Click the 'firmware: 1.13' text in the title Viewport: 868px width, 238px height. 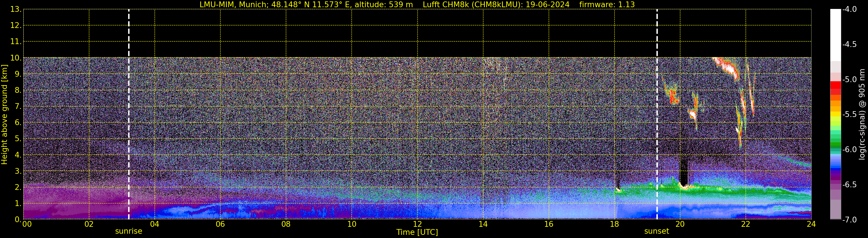click(x=607, y=4)
